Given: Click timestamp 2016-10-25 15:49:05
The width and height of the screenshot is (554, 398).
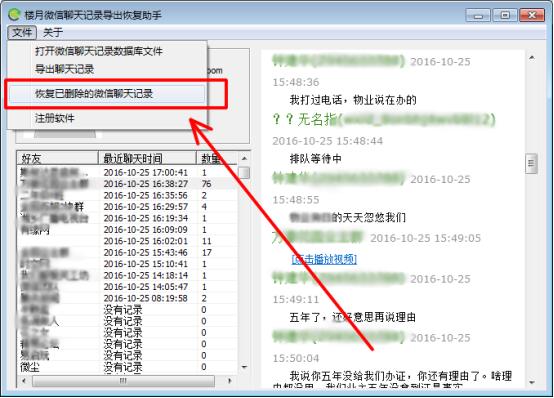Looking at the screenshot, I should (425, 238).
